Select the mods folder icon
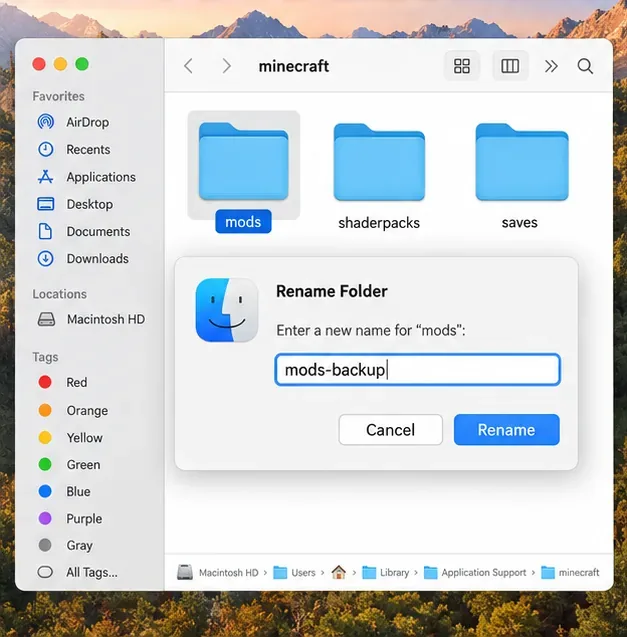 [244, 162]
